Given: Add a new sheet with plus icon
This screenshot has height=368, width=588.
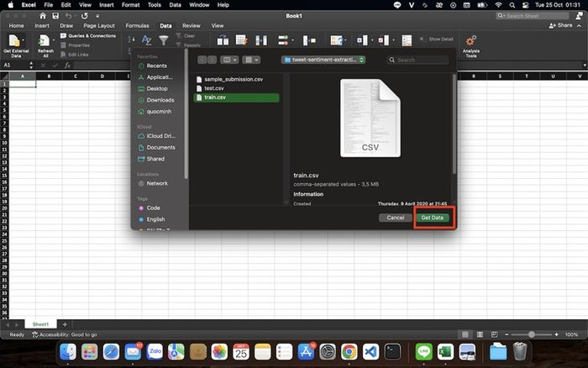Looking at the screenshot, I should [x=65, y=324].
